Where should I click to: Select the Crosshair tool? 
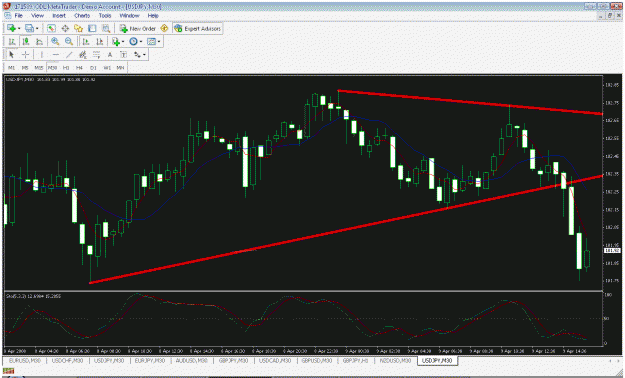pyautogui.click(x=25, y=55)
